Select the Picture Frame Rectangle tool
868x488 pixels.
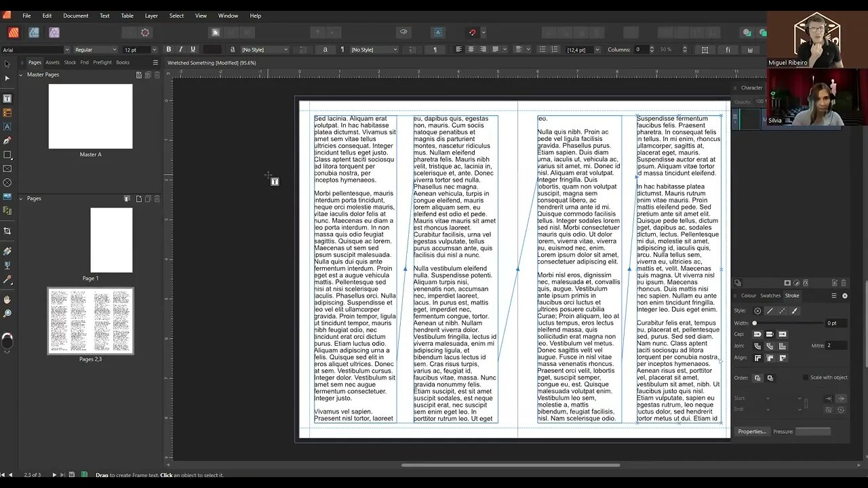click(7, 169)
